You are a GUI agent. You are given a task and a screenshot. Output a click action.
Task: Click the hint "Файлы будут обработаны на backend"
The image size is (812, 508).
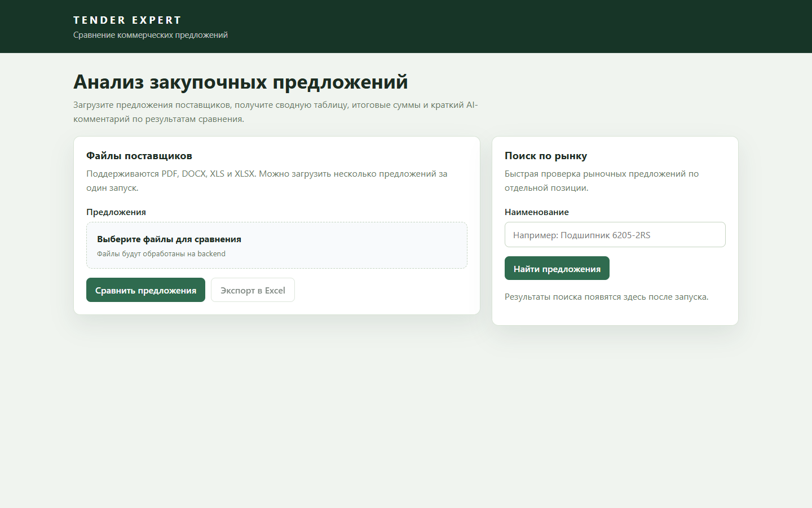point(161,254)
